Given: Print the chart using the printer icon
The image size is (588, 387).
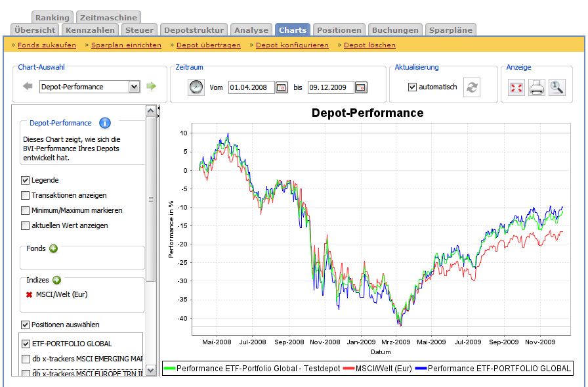Looking at the screenshot, I should tap(537, 87).
